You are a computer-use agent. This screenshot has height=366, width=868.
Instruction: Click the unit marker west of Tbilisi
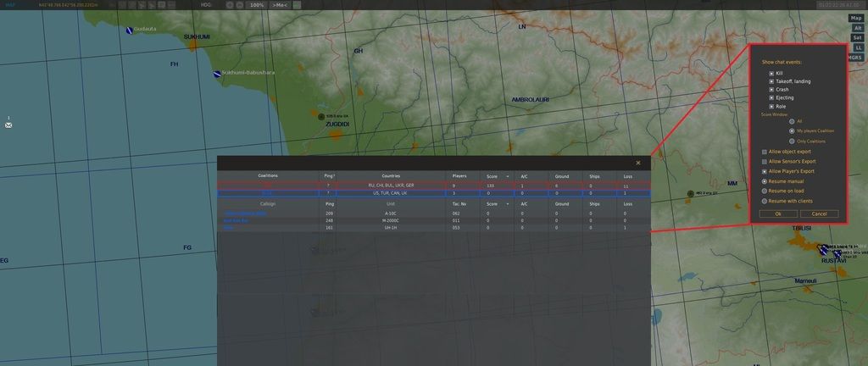[690, 194]
